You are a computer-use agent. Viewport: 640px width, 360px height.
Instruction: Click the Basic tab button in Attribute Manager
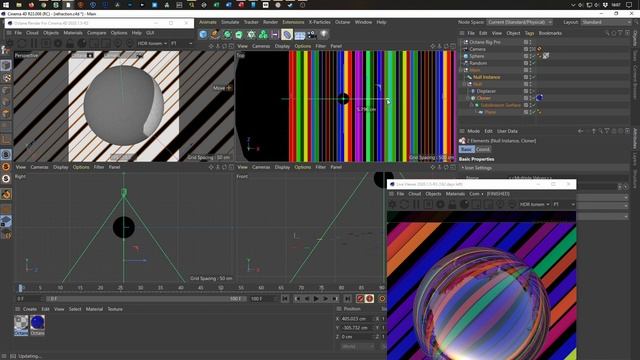(467, 149)
